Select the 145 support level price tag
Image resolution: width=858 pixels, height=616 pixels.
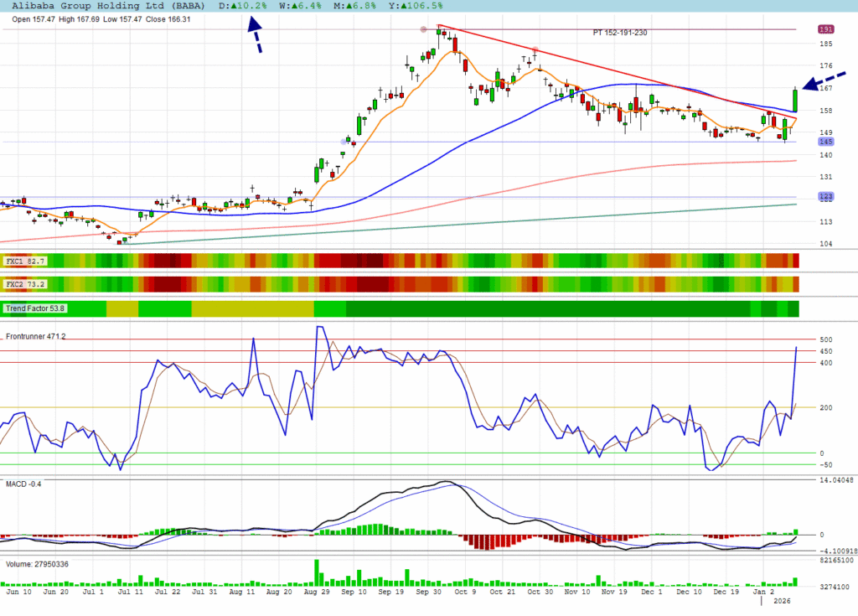(825, 142)
